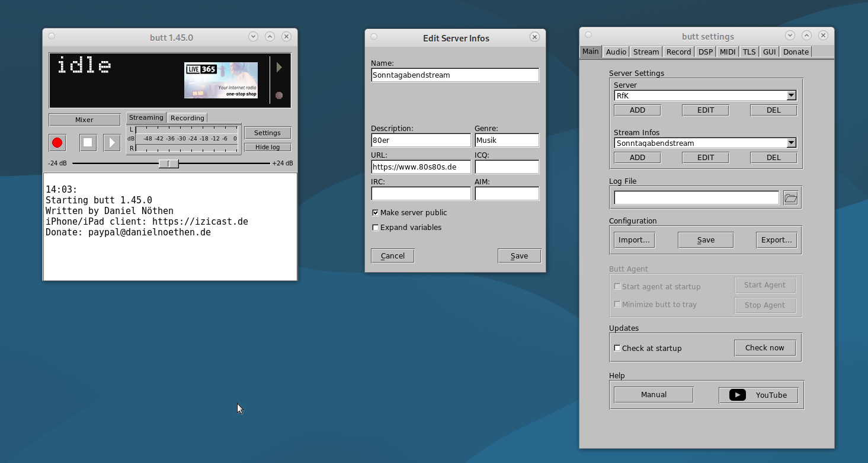Switch to the Recording meter tab
This screenshot has height=463, width=868.
[187, 118]
